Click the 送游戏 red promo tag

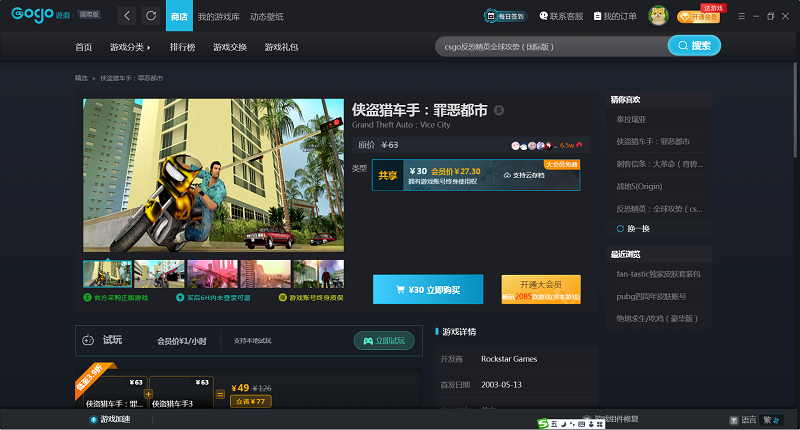click(x=713, y=8)
